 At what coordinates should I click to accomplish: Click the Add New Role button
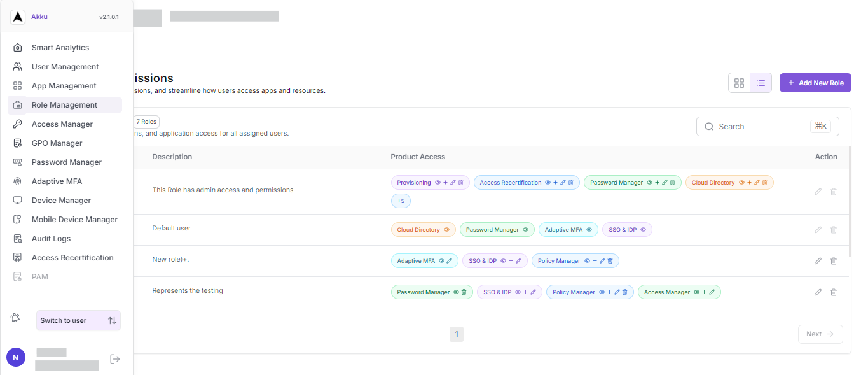coord(815,83)
